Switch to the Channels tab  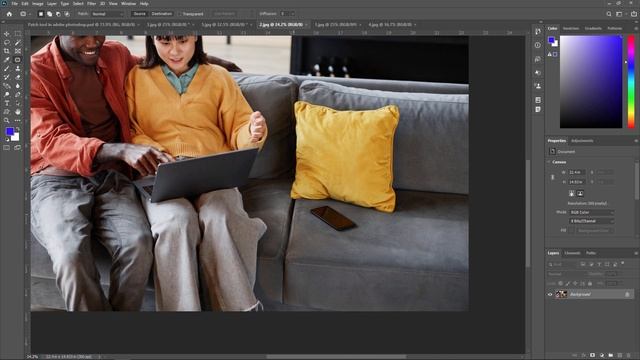coord(572,253)
